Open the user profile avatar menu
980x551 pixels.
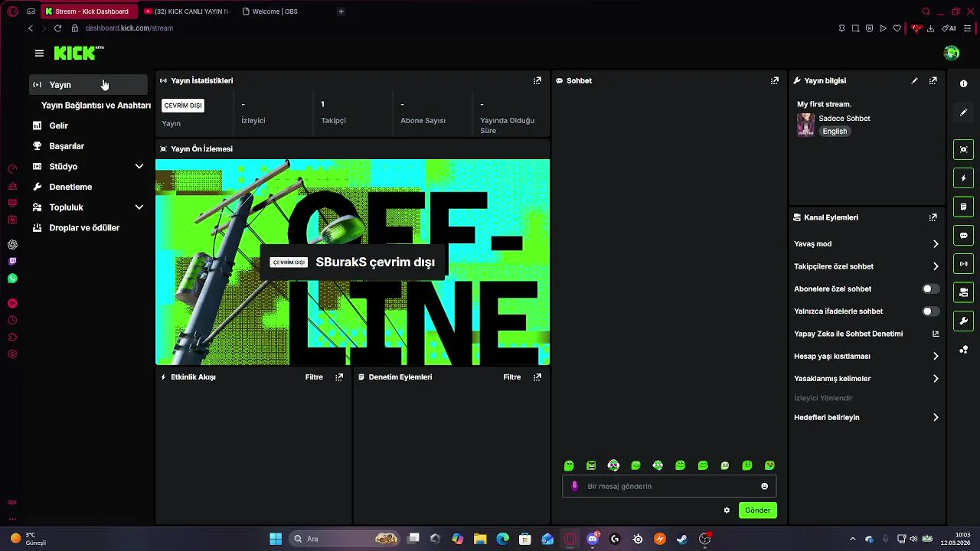[x=952, y=53]
